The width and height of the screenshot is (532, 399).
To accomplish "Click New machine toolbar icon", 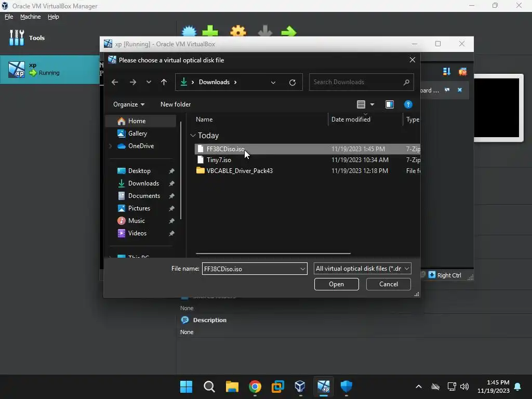I will 189,31.
